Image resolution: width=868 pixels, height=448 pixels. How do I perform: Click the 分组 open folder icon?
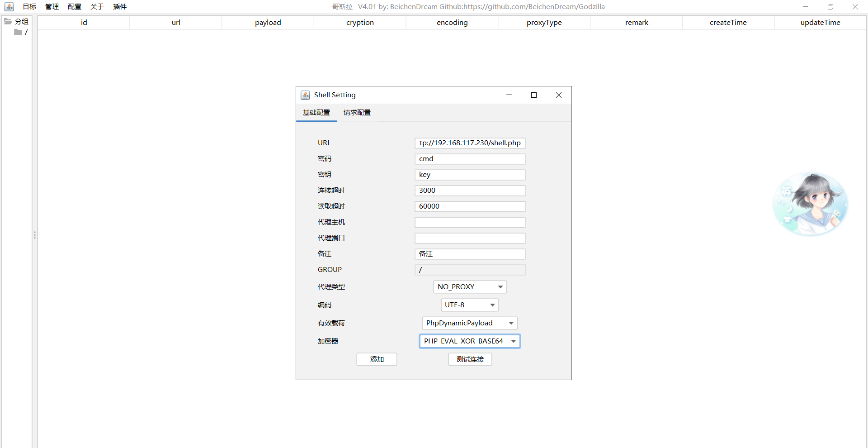(8, 21)
